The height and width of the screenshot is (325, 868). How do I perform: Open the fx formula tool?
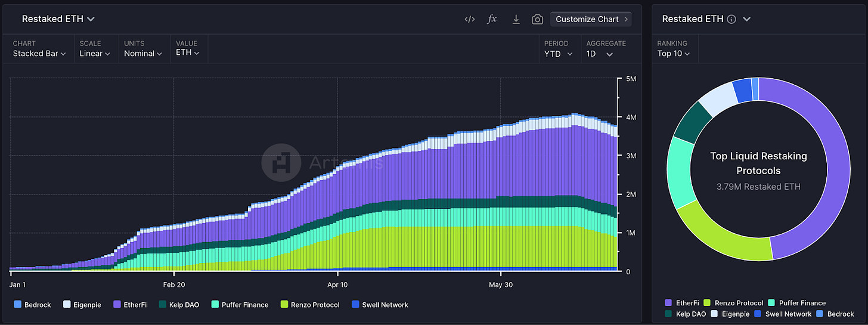point(492,19)
